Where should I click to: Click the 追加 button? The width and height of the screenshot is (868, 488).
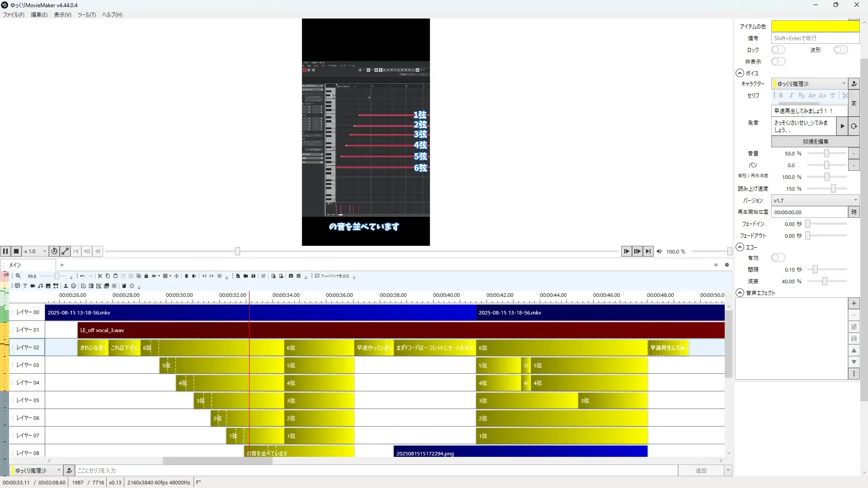tap(701, 471)
